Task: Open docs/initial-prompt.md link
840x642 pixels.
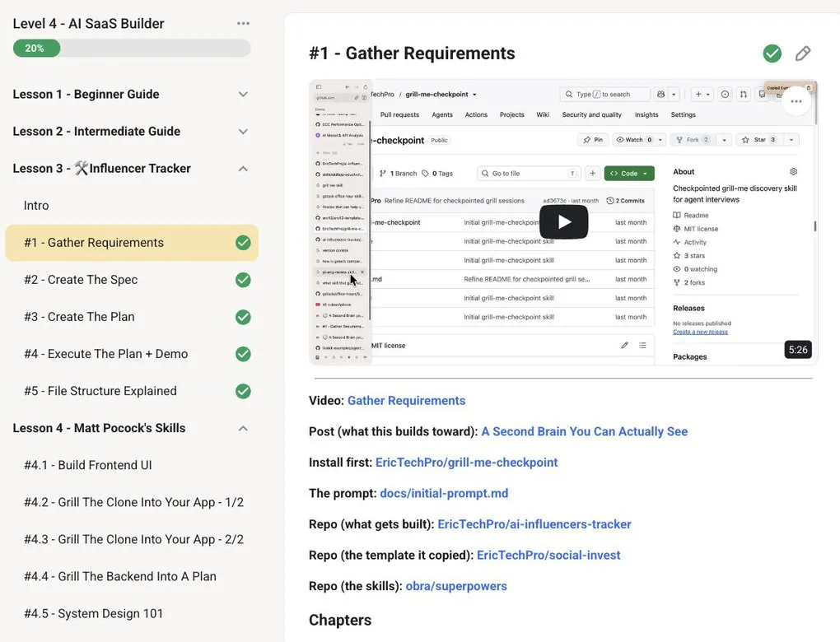Action: [444, 493]
